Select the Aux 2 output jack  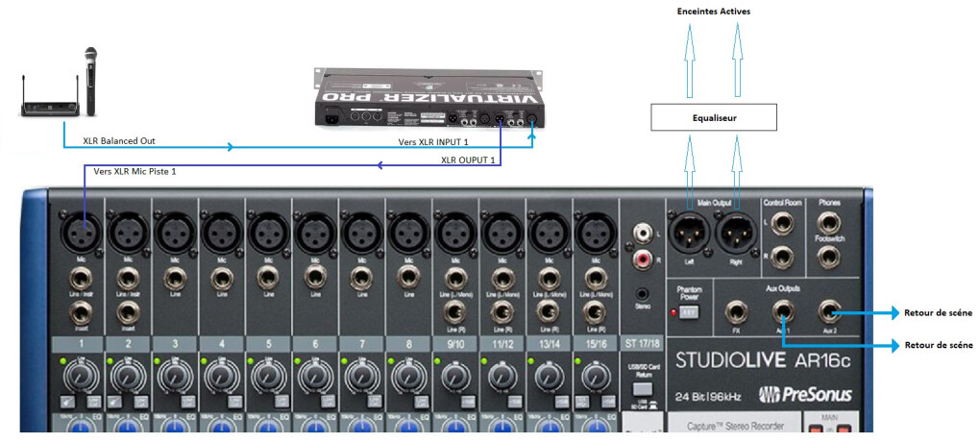coord(829,311)
